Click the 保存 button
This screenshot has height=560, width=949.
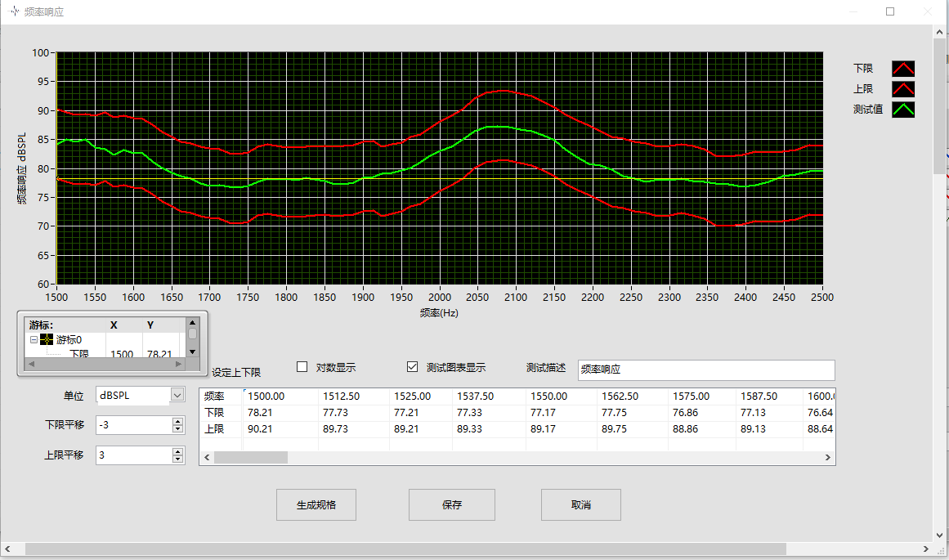click(451, 505)
